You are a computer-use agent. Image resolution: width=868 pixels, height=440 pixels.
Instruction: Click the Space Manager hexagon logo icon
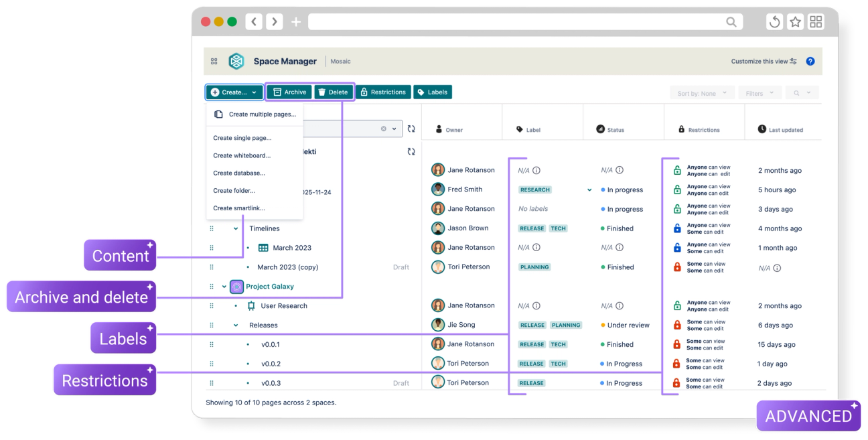coord(236,61)
